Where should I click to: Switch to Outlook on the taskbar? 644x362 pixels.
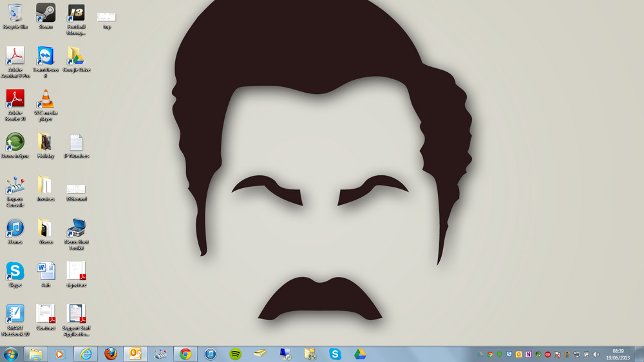pyautogui.click(x=135, y=354)
